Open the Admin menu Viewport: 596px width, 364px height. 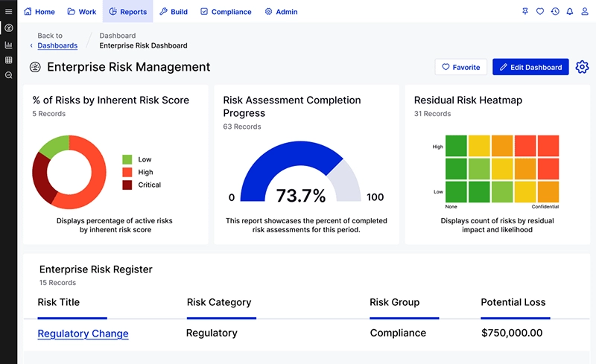click(281, 12)
